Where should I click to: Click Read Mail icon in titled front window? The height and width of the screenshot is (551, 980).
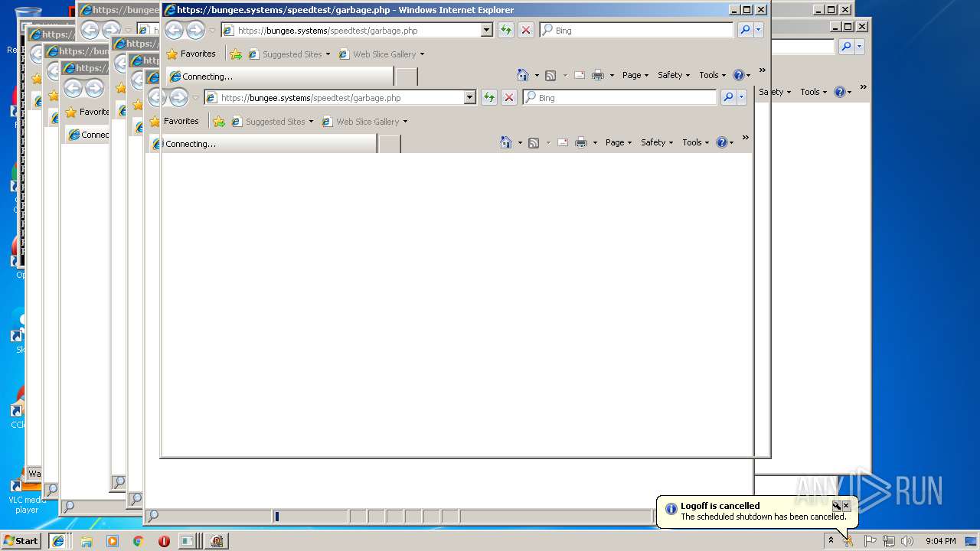580,75
